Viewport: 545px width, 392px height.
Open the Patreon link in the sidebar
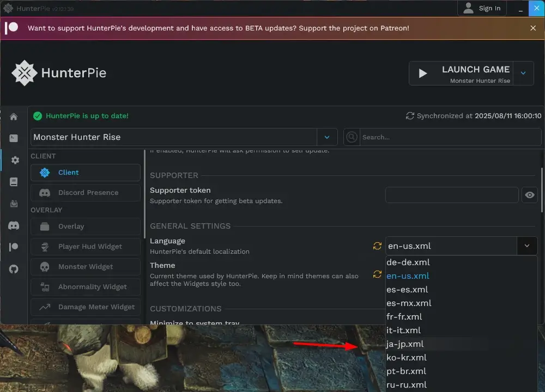pyautogui.click(x=14, y=247)
